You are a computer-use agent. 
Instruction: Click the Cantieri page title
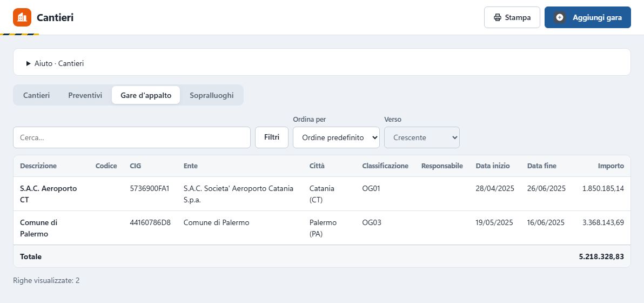(x=55, y=18)
